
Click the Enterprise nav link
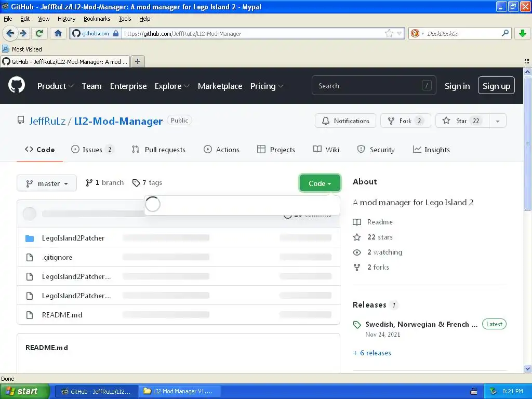[x=128, y=86]
